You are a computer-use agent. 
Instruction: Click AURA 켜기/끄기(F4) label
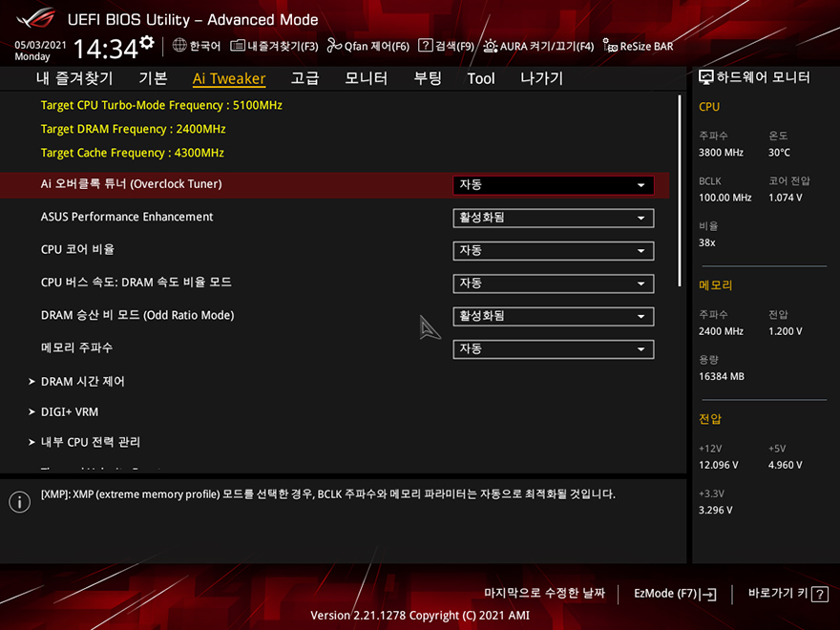[x=547, y=46]
